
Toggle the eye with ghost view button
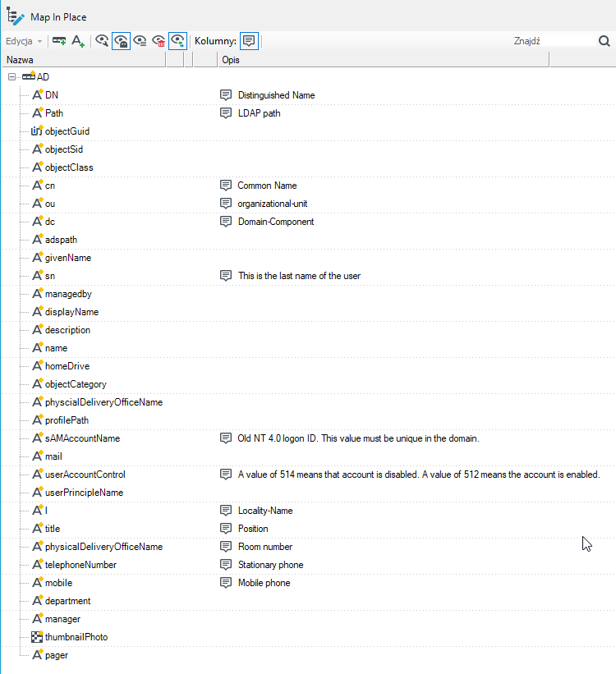point(121,41)
